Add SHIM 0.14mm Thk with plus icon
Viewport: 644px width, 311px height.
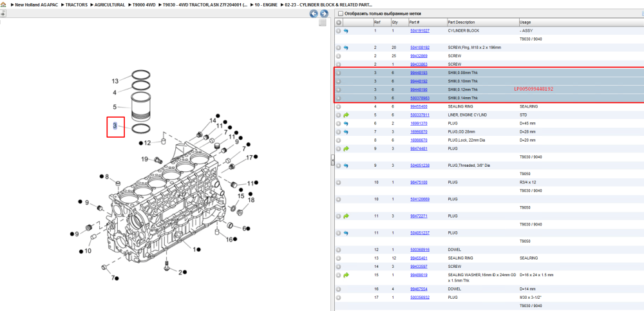[x=339, y=98]
